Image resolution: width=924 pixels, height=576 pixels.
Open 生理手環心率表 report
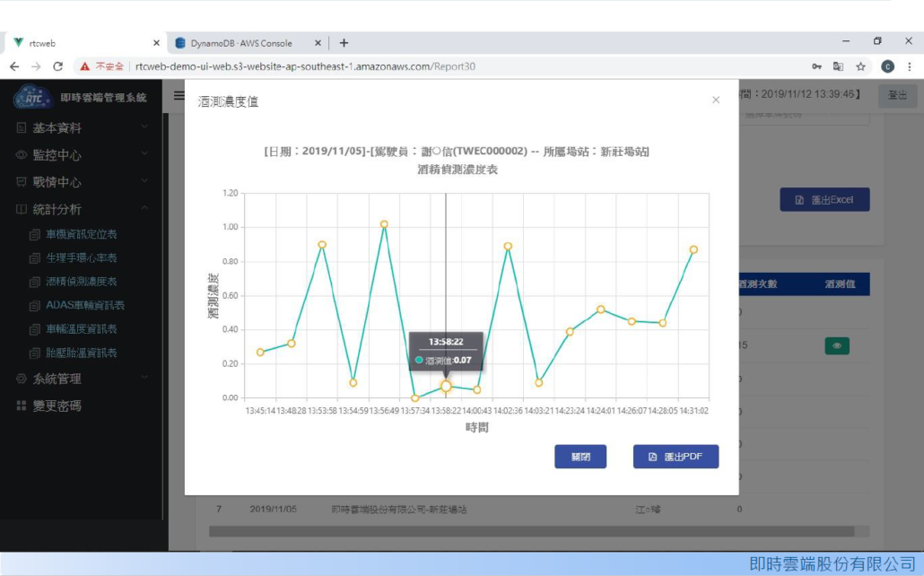[x=82, y=258]
